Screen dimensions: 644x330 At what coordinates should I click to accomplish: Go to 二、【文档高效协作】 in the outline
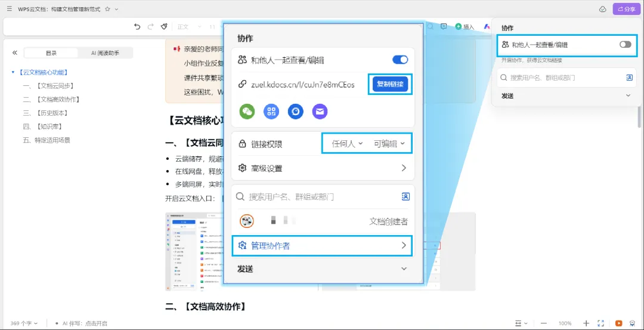pos(51,100)
